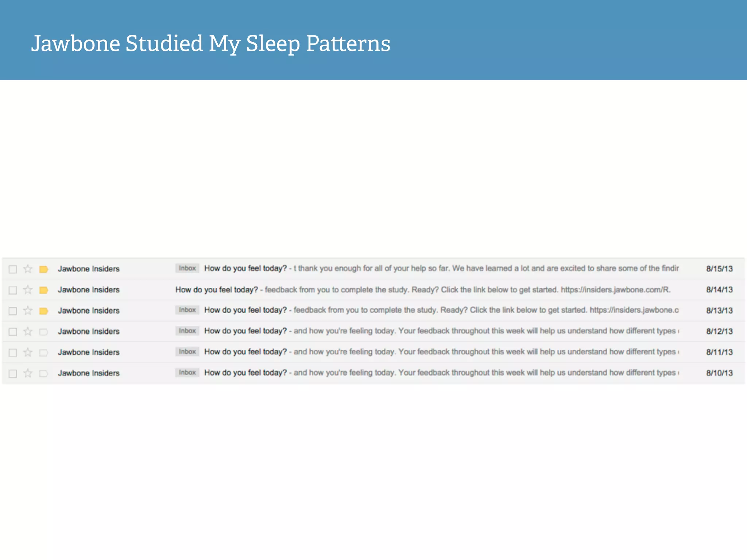The width and height of the screenshot is (747, 560).
Task: Click the Inbox label on the 8/11/13 email
Action: [187, 351]
